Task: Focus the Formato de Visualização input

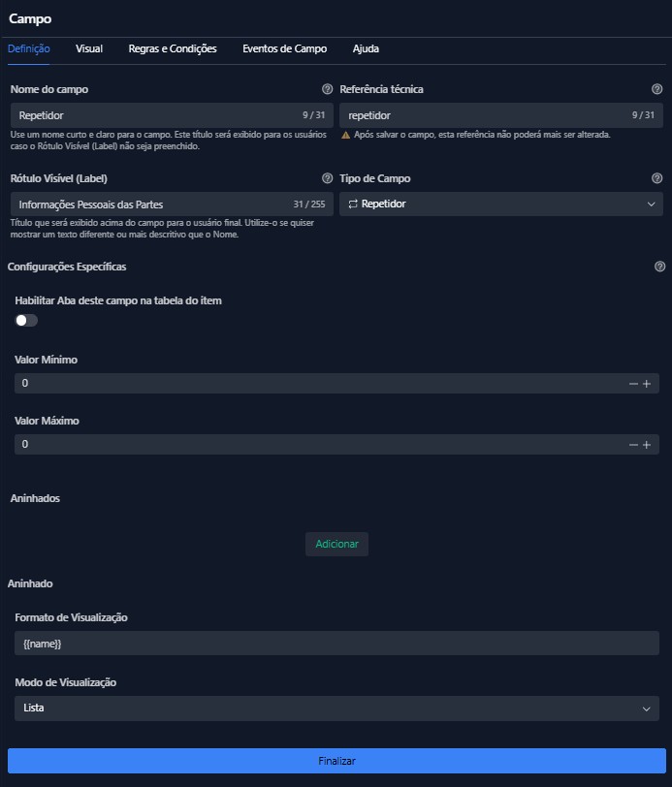Action: click(336, 644)
